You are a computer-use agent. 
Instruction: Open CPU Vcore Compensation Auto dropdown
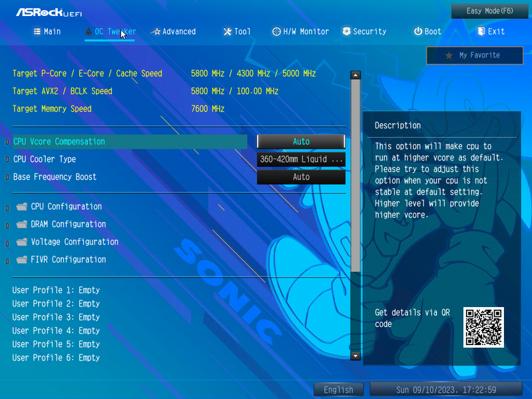301,141
